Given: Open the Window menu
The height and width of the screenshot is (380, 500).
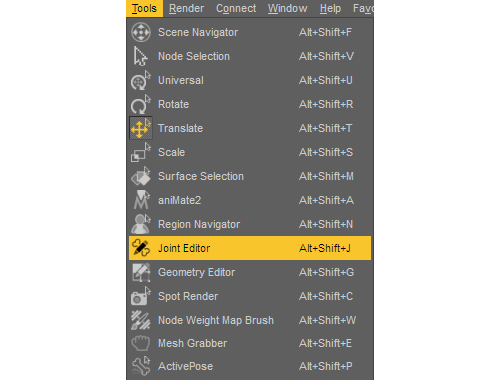Looking at the screenshot, I should (288, 8).
